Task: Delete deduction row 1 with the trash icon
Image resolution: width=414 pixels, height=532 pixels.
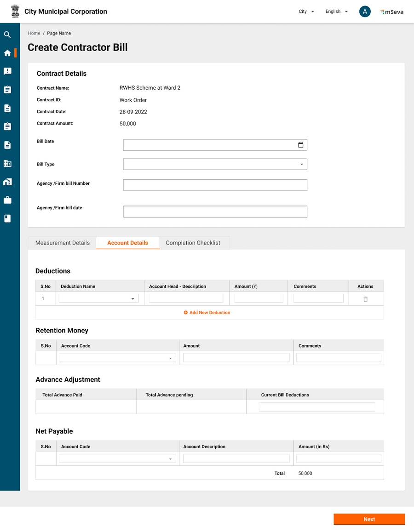Action: point(366,299)
